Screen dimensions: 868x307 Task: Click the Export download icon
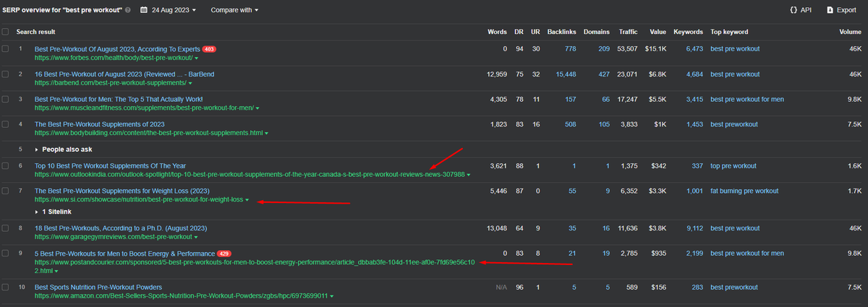[x=830, y=10]
